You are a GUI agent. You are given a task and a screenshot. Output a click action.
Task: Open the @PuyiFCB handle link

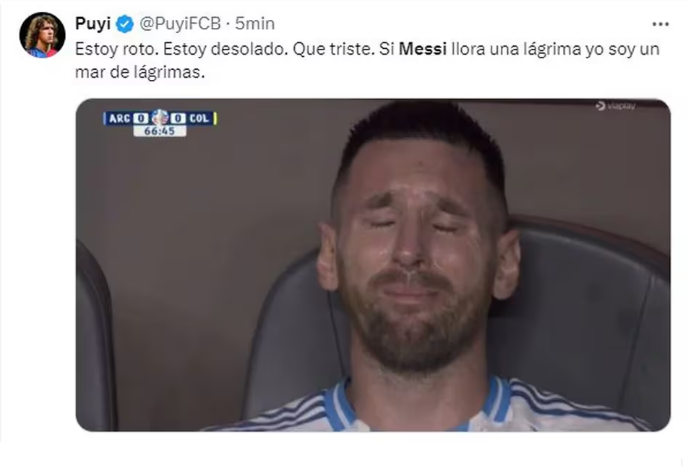tap(180, 23)
